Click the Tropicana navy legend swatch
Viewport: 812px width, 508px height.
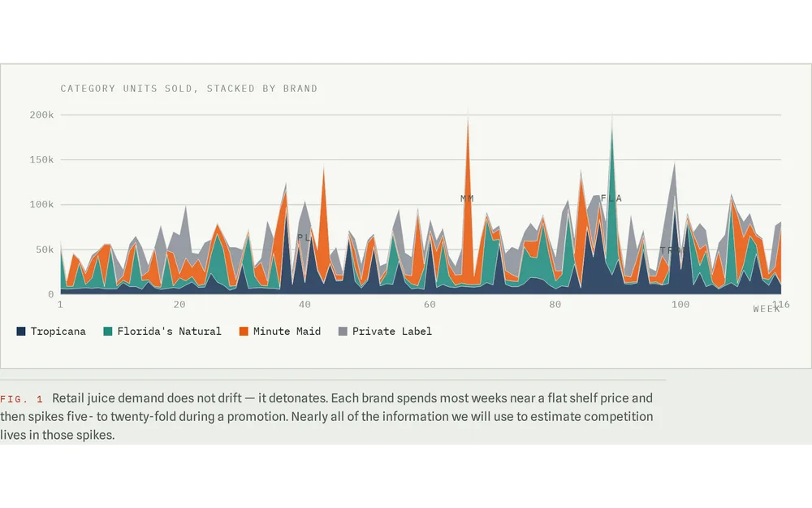(21, 332)
